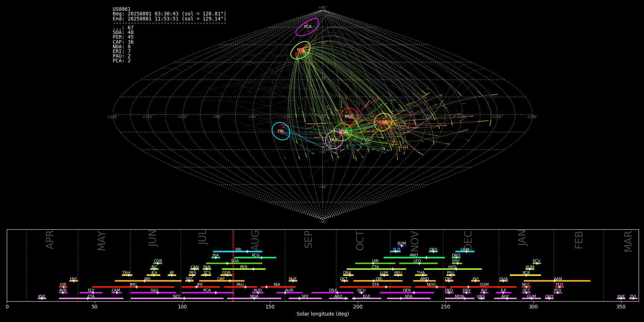This screenshot has height=322, width=644.
Task: Select the red NDA radiant circle on the map
Action: click(349, 117)
